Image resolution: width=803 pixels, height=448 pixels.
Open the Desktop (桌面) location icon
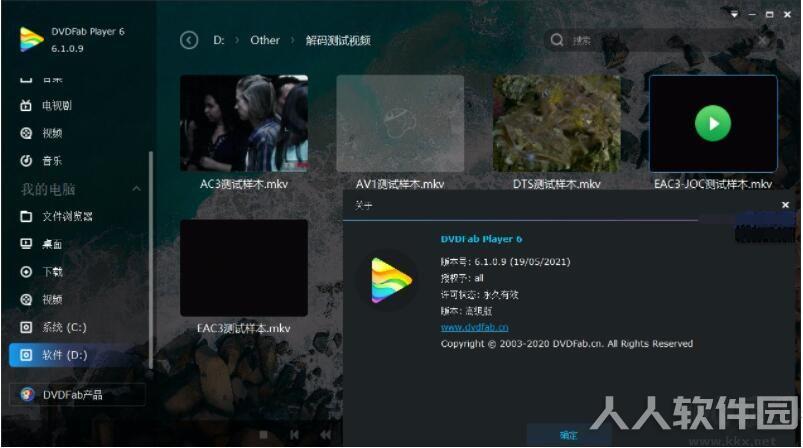click(26, 244)
